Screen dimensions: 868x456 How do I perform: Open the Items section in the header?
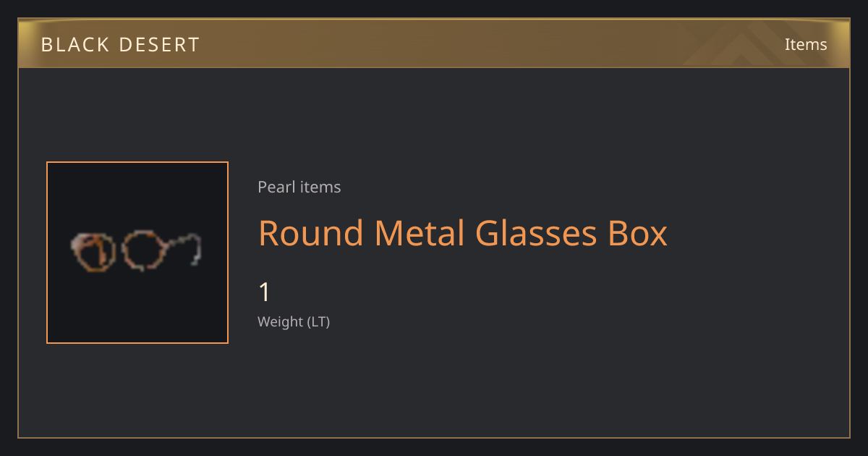[806, 44]
